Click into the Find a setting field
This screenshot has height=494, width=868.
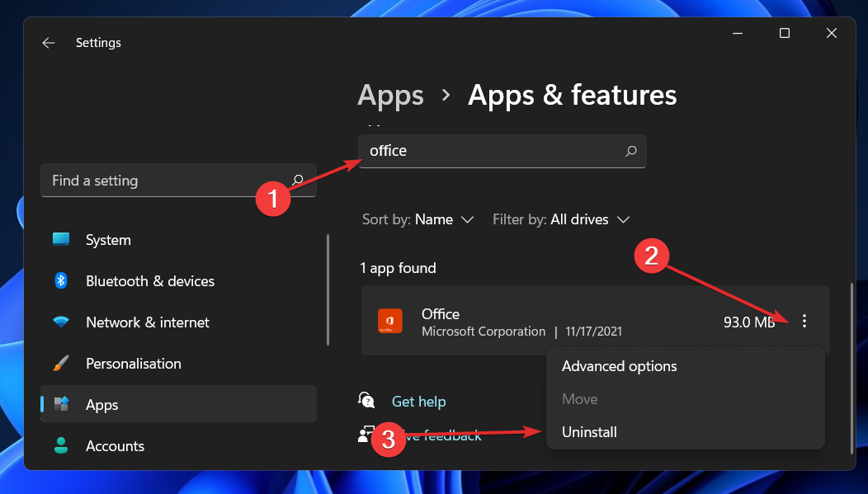178,181
